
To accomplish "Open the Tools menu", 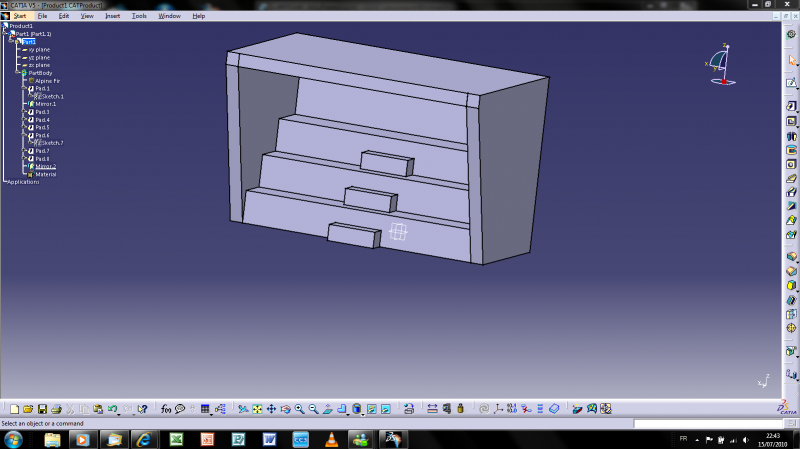I will coord(139,16).
